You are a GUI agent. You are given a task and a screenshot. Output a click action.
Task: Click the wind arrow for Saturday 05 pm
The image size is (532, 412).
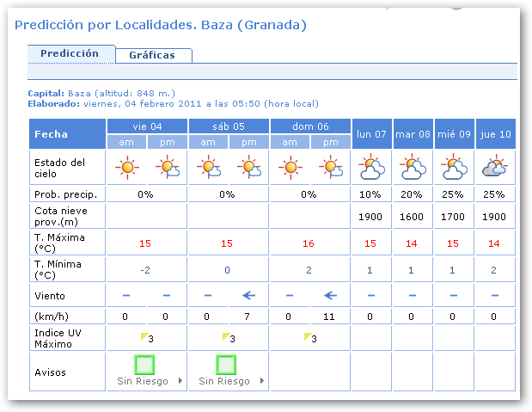[x=248, y=295]
